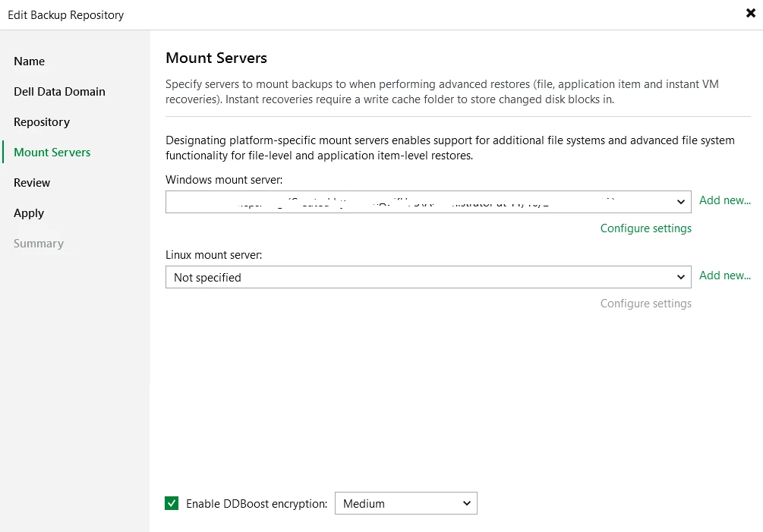763x532 pixels.
Task: Uncheck Enable DDBoost encryption checkbox
Action: point(172,503)
